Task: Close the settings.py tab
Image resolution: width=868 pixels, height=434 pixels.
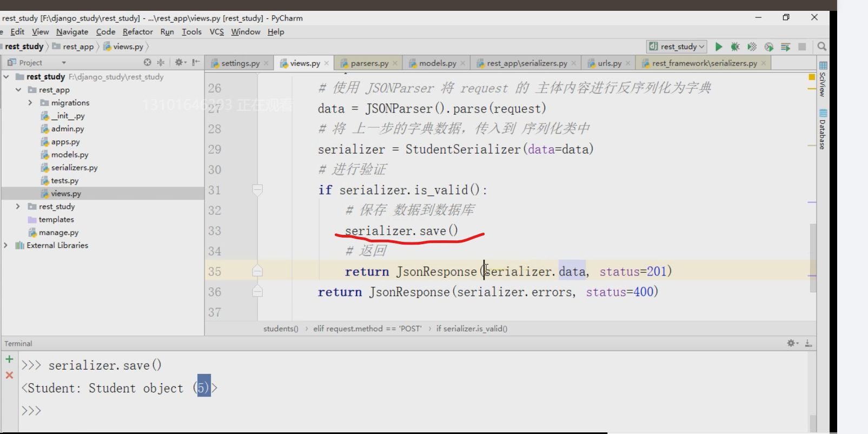Action: click(x=266, y=63)
